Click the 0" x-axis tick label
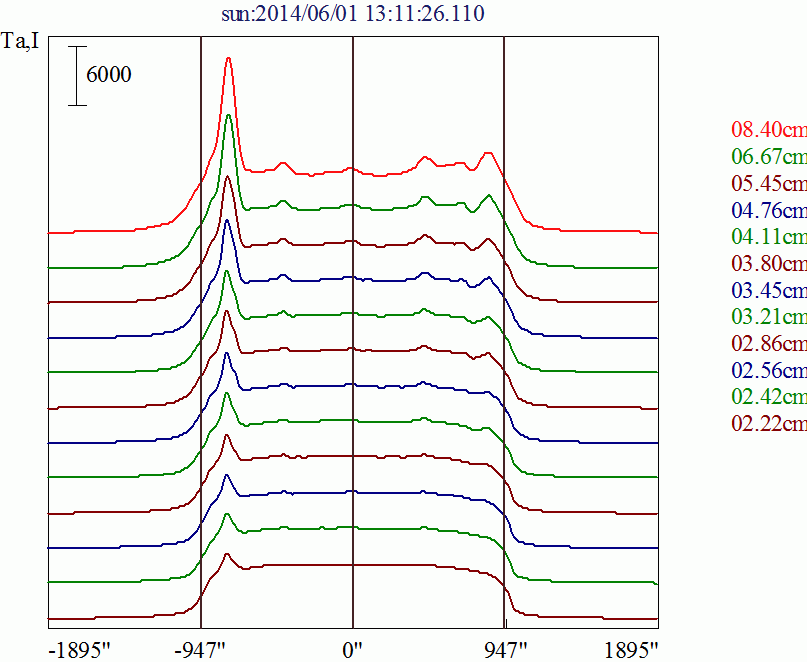 click(353, 651)
